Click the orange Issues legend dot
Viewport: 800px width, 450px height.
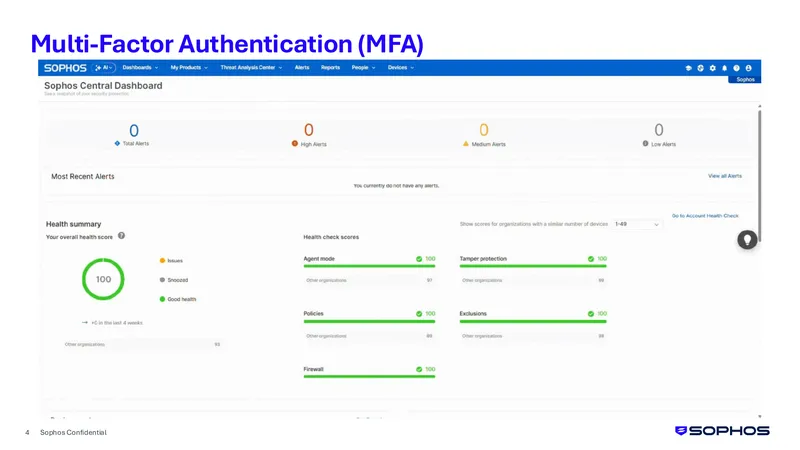pyautogui.click(x=162, y=261)
